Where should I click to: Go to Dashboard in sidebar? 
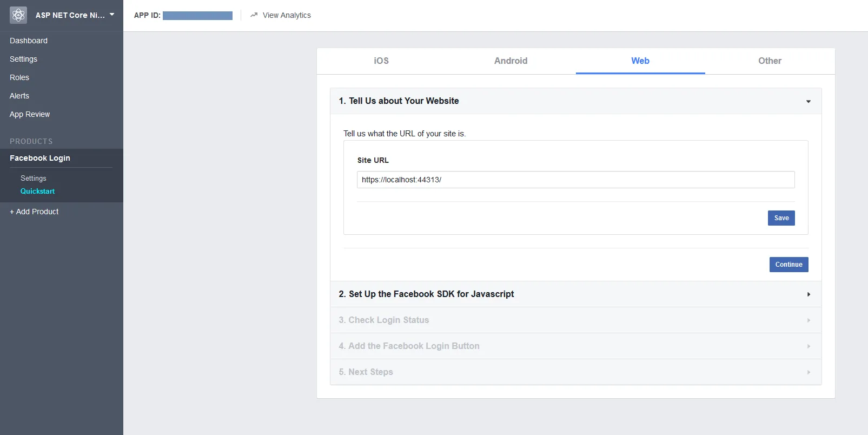pos(29,41)
